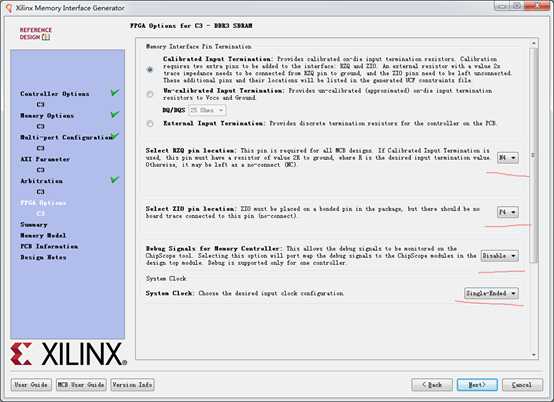Go to Memory Model step

[x=43, y=236]
